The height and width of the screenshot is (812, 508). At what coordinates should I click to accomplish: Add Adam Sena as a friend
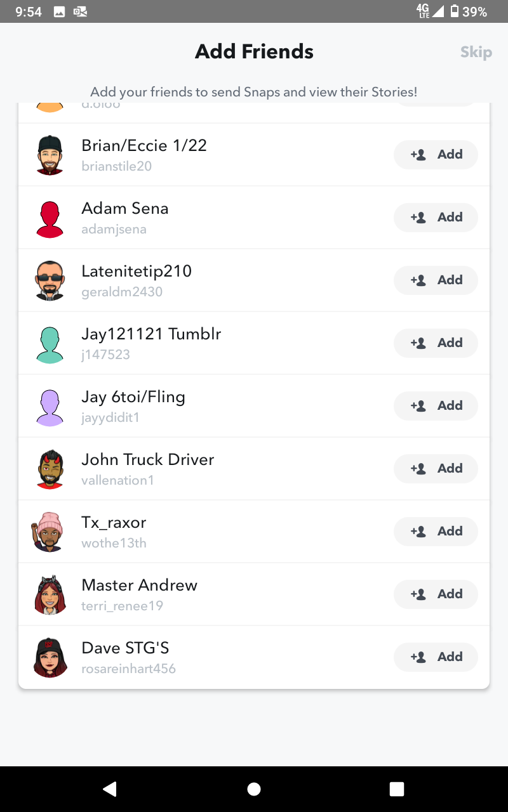click(436, 218)
